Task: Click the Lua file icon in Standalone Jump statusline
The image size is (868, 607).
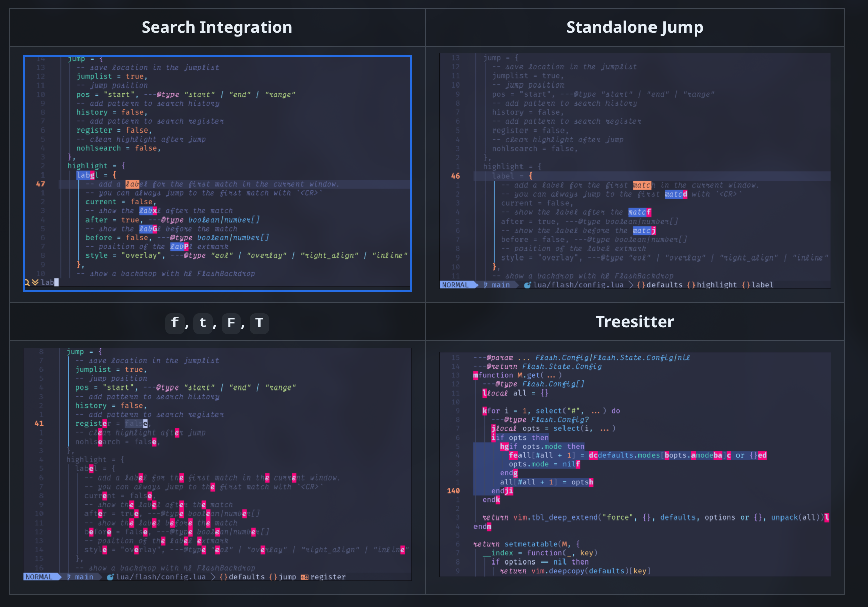Action: (527, 285)
